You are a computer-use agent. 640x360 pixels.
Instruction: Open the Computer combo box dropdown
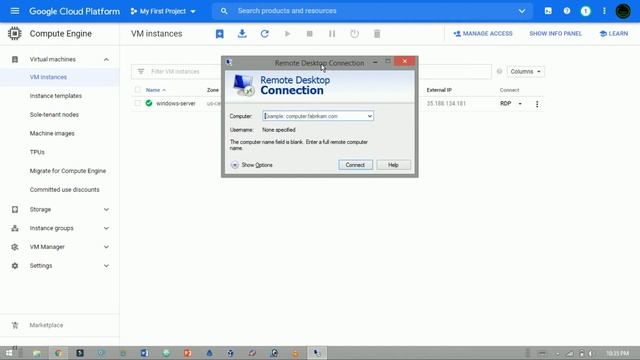pyautogui.click(x=369, y=116)
